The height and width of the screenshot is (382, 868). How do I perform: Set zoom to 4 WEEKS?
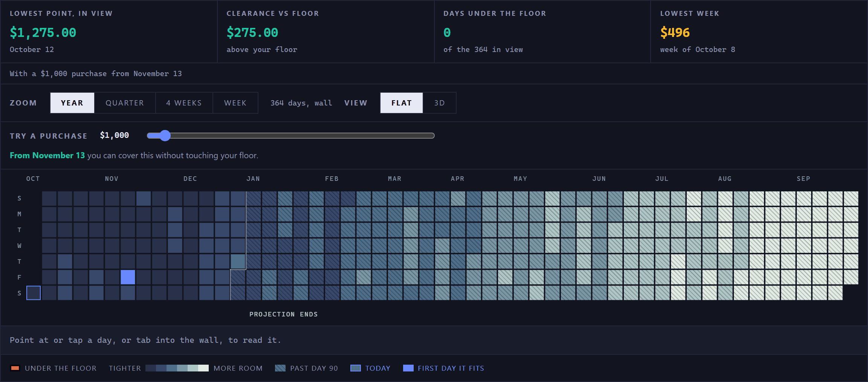pyautogui.click(x=184, y=103)
